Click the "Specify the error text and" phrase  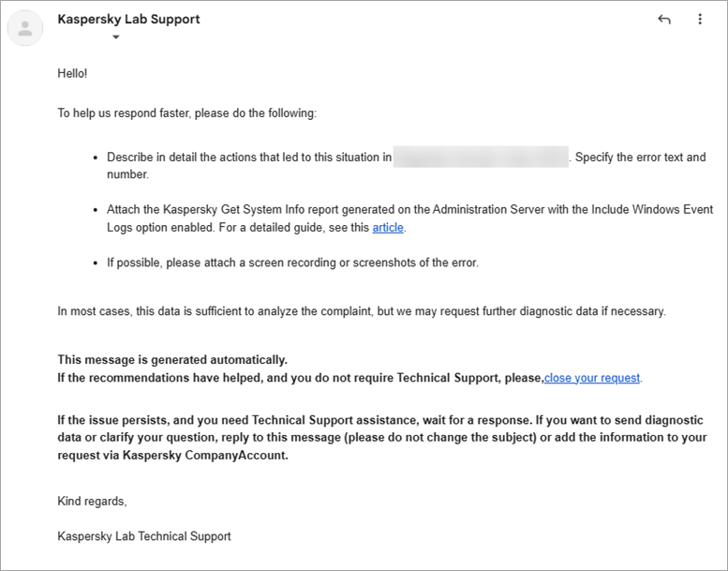click(x=640, y=158)
